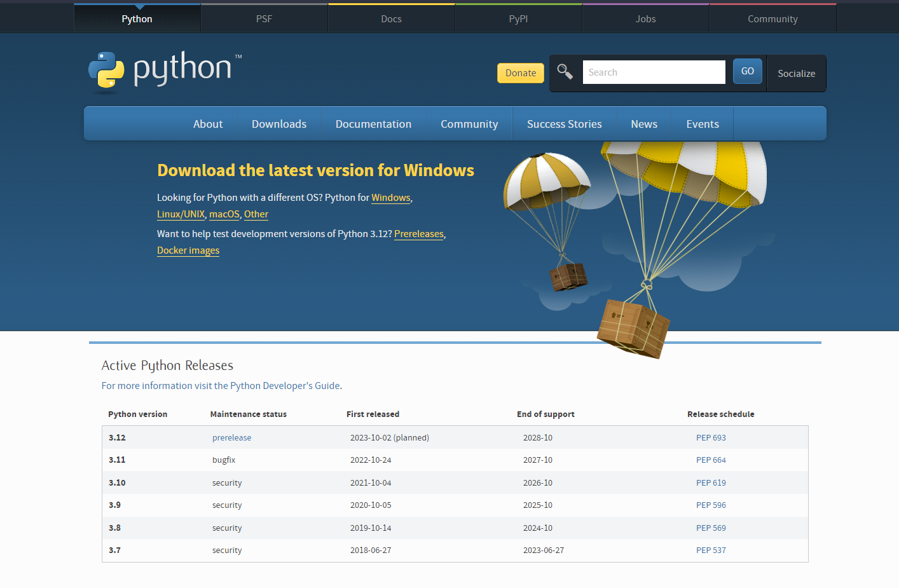Open the Python tab in top bar
Viewport: 899px width, 588px height.
click(137, 19)
